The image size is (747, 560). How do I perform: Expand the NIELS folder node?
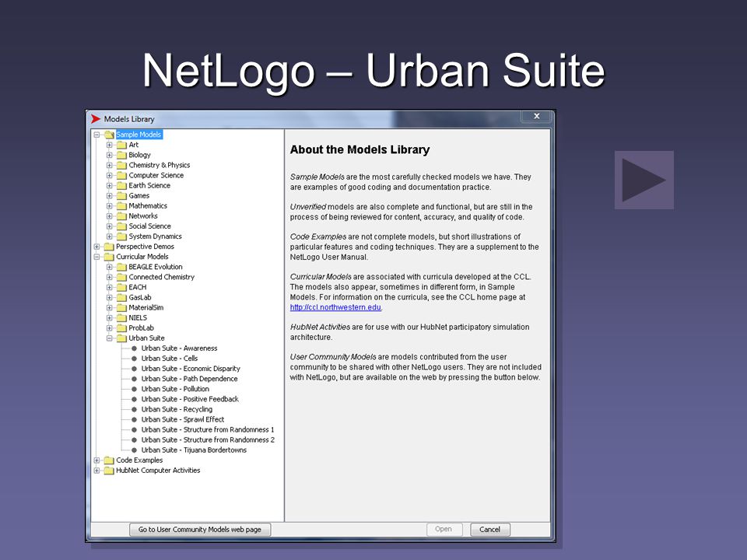click(109, 317)
